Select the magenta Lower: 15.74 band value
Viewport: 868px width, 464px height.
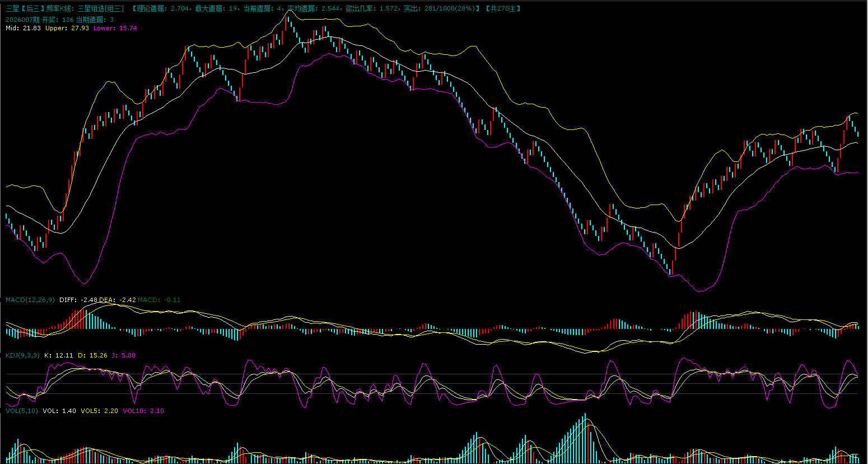coord(115,28)
